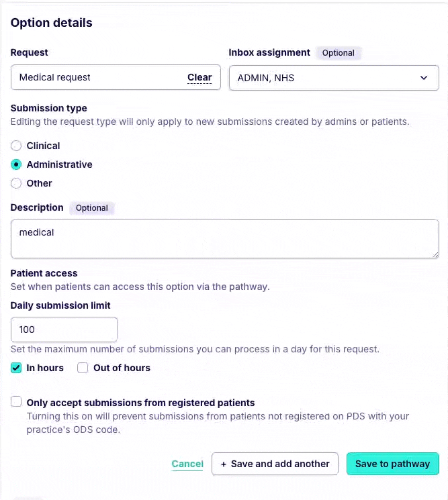The height and width of the screenshot is (500, 448).
Task: Click the Optional badge beside Inbox assignment
Action: tap(338, 53)
